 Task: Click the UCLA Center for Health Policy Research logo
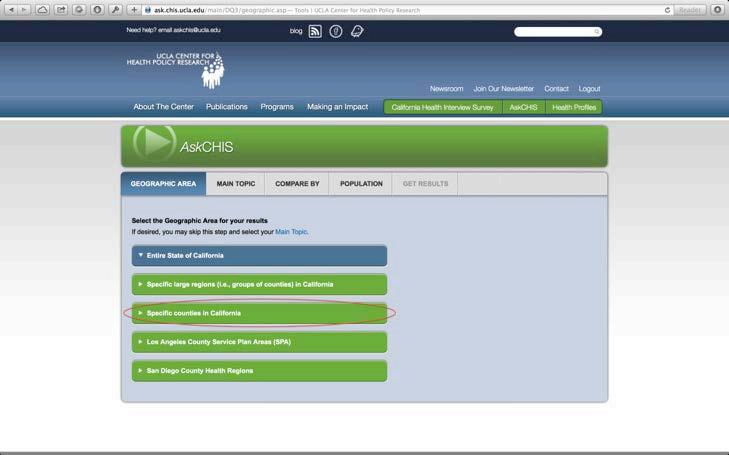click(176, 70)
